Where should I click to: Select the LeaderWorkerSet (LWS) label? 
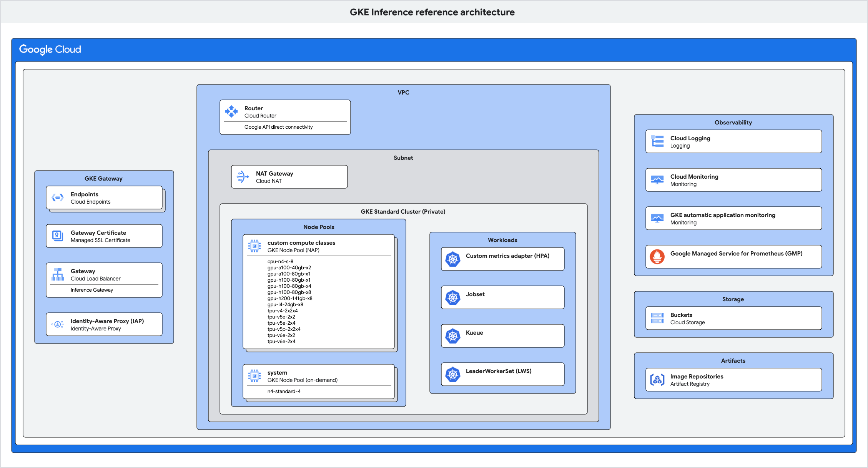499,371
